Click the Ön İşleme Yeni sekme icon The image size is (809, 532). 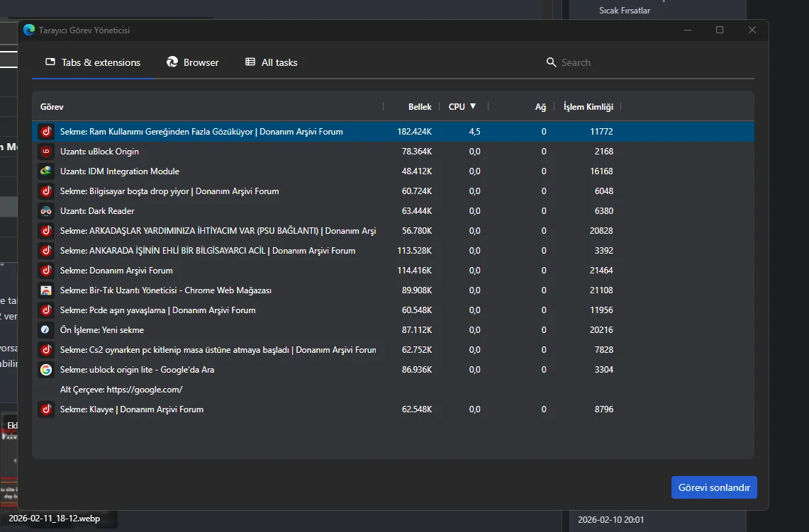46,330
